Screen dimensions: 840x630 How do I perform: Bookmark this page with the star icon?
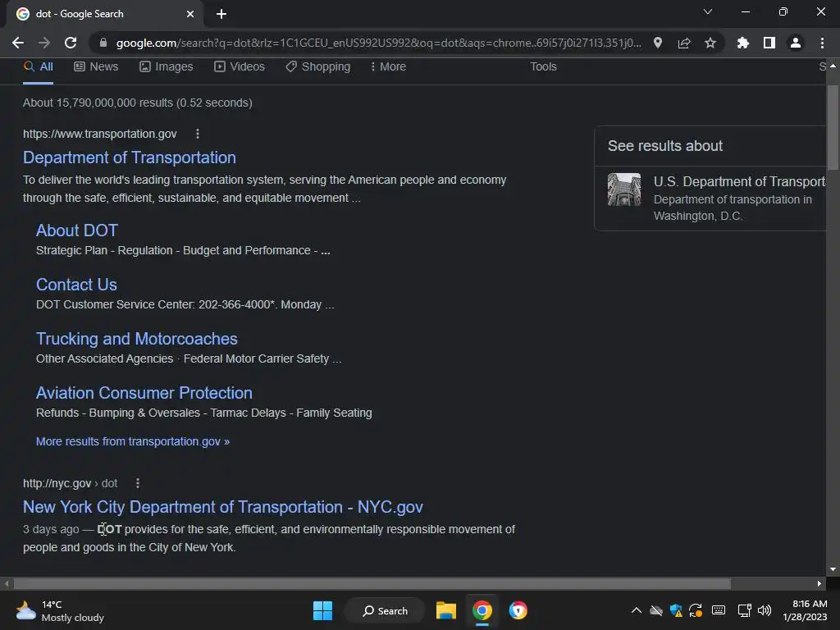click(710, 43)
